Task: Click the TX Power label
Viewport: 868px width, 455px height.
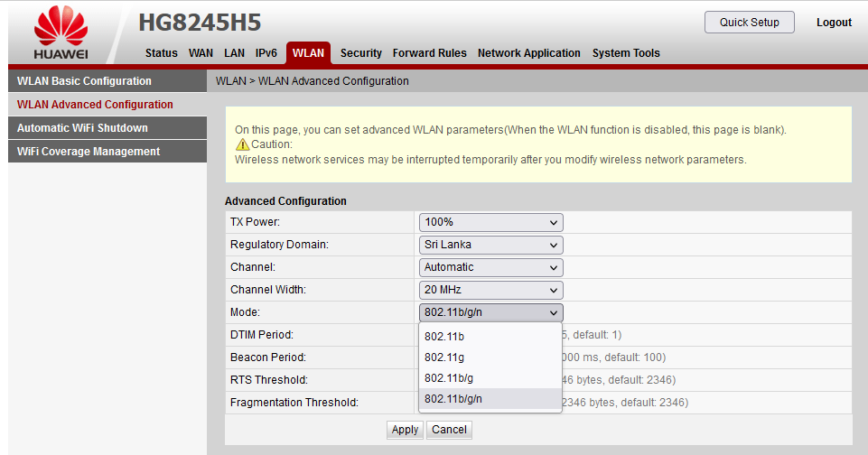Action: pyautogui.click(x=256, y=222)
